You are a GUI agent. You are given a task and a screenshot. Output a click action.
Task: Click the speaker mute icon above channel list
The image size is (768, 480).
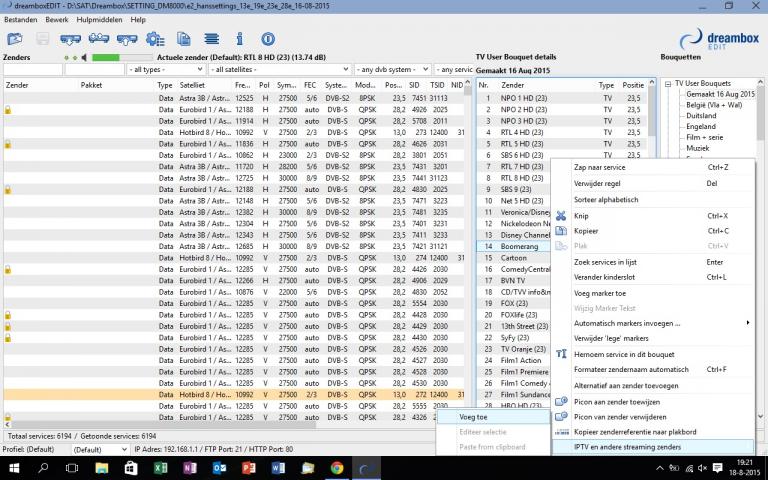coord(84,58)
